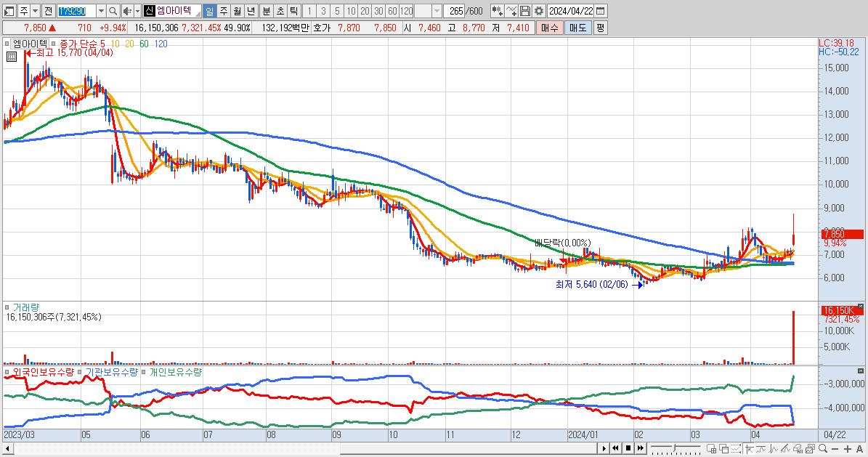Switch to 초 second chart
Viewport: 868px width, 457px height.
pyautogui.click(x=280, y=11)
